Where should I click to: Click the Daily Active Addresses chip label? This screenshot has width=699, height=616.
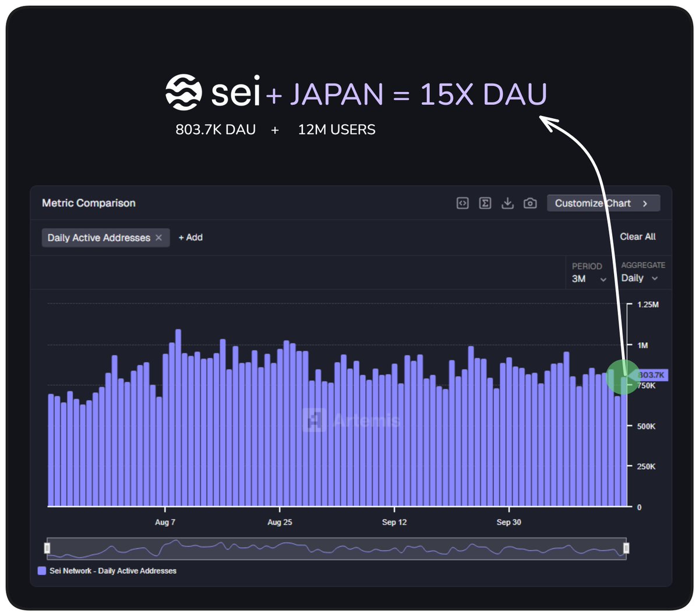point(99,238)
